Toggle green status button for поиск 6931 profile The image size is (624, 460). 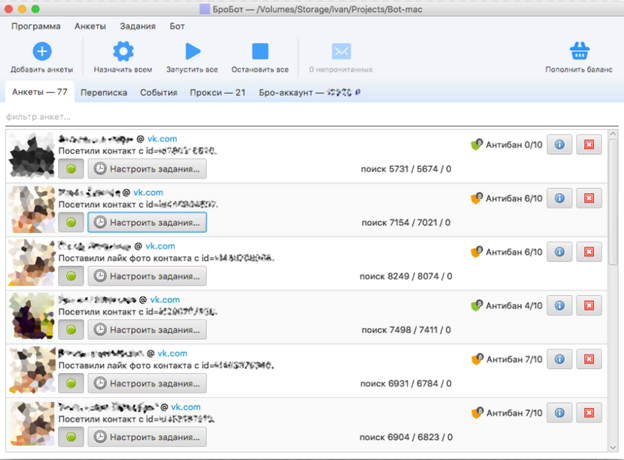point(71,384)
